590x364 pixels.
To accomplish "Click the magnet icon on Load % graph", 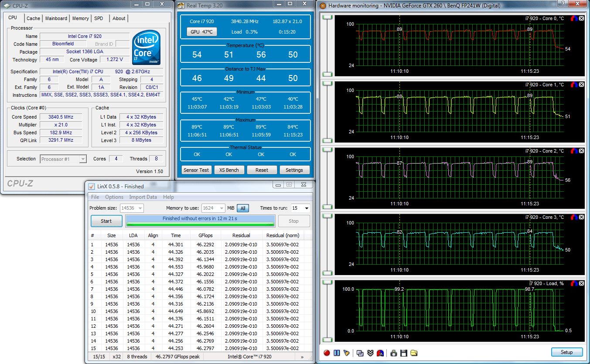I will pyautogui.click(x=574, y=283).
